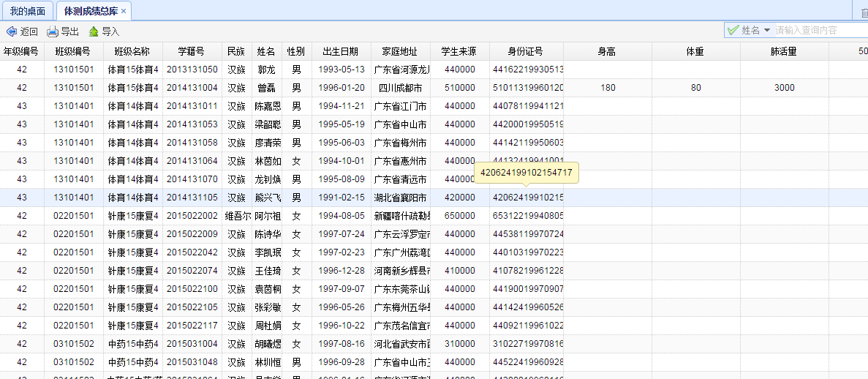Click the green checkmark icon beside 姓名
The image size is (868, 379).
pos(733,30)
